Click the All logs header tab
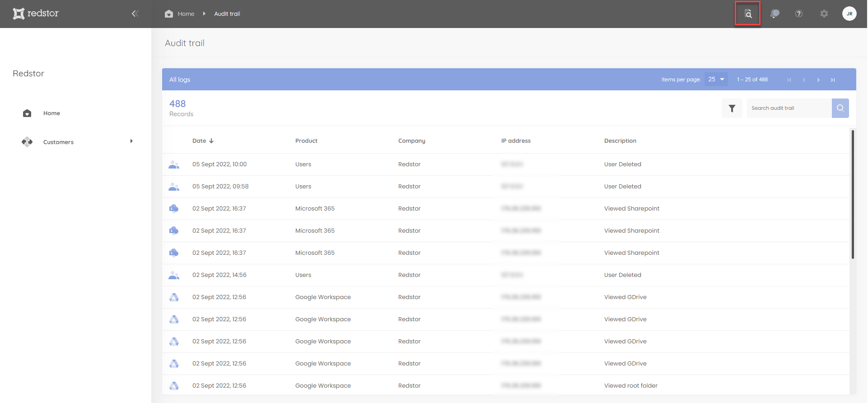This screenshot has width=868, height=403. (180, 80)
